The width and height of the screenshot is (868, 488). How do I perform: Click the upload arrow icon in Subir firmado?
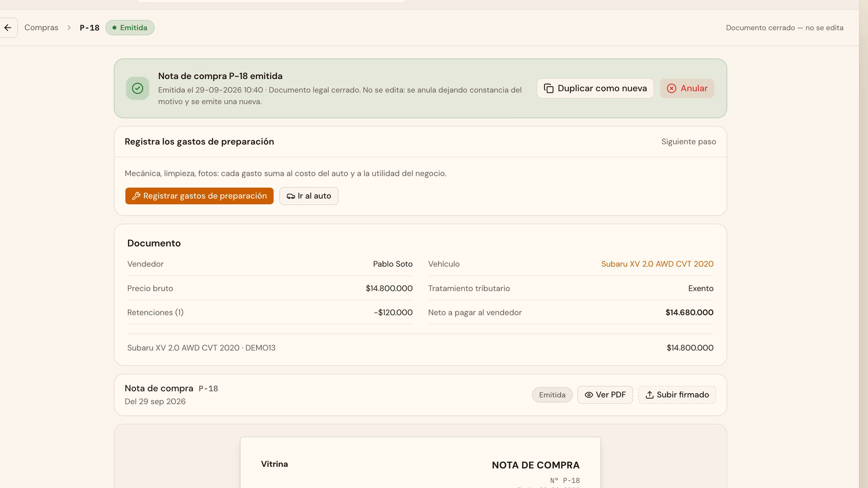pyautogui.click(x=650, y=395)
